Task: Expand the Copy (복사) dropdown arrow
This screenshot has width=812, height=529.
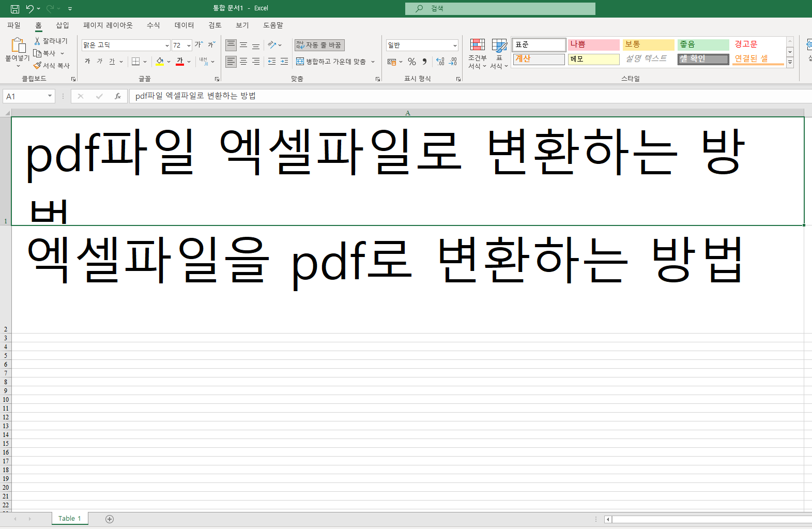Action: pos(63,53)
